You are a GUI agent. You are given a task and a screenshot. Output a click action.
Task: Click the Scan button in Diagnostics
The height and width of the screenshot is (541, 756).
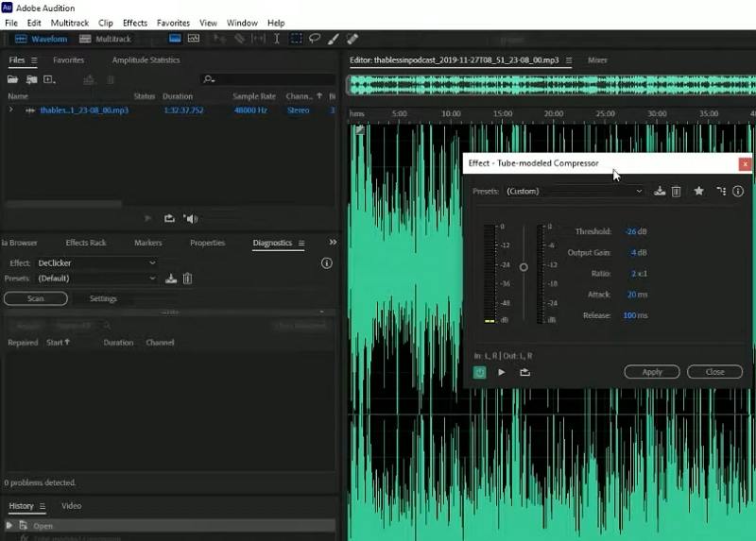(35, 298)
